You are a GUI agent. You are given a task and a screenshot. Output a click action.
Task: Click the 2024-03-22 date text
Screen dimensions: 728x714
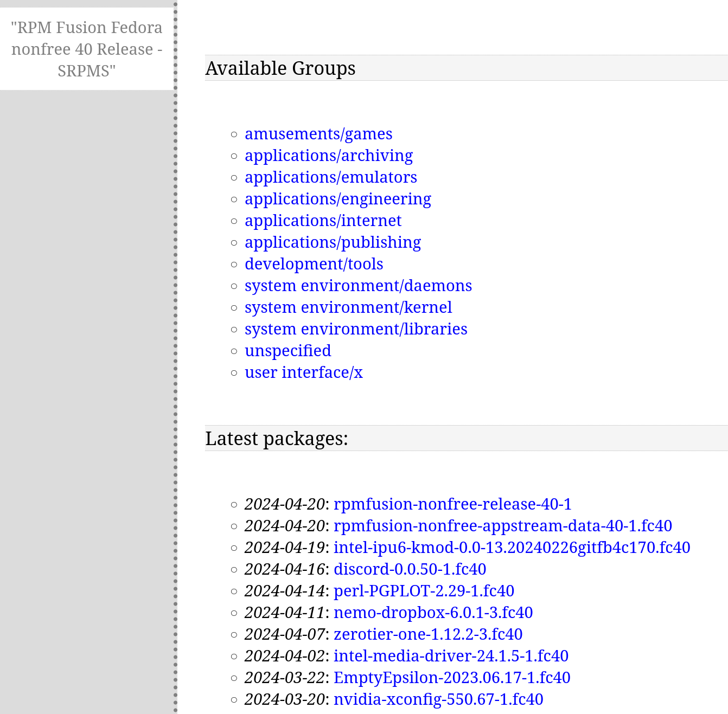(285, 678)
